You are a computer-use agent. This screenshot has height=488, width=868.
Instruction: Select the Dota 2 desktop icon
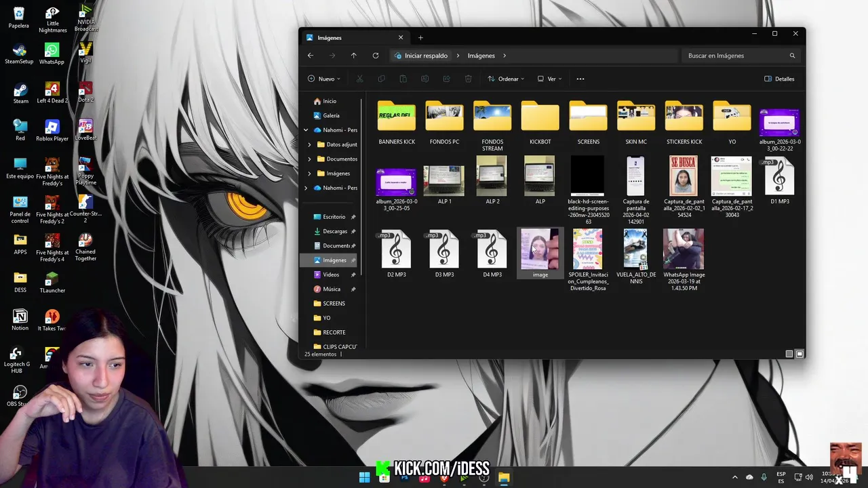[85, 91]
